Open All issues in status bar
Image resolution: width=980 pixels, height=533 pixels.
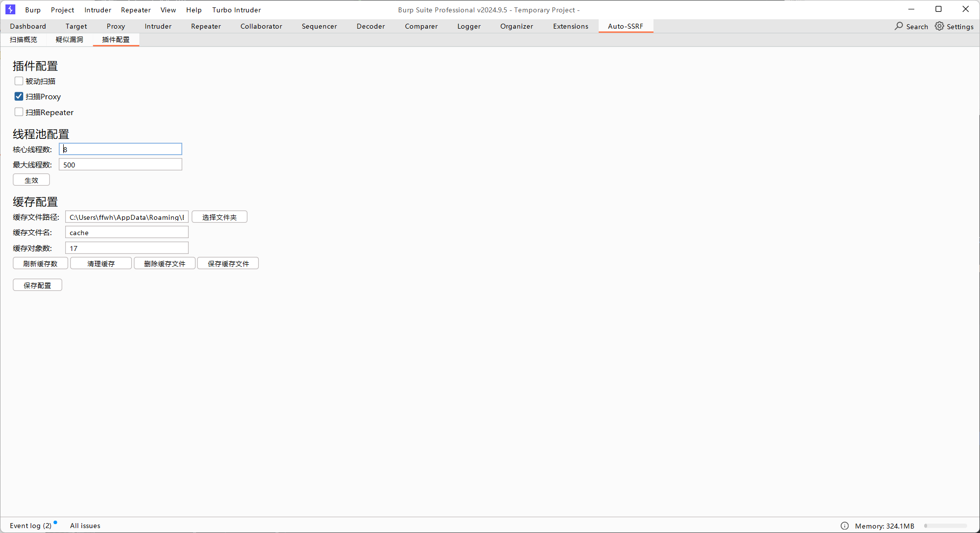click(85, 526)
